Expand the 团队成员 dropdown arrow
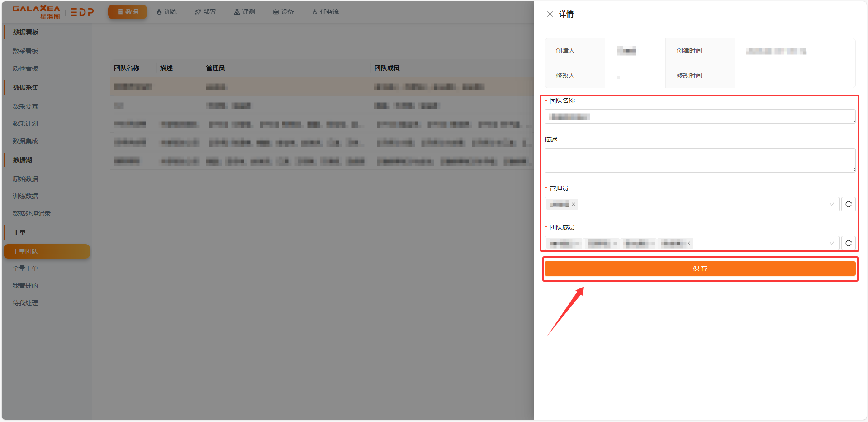 (831, 243)
